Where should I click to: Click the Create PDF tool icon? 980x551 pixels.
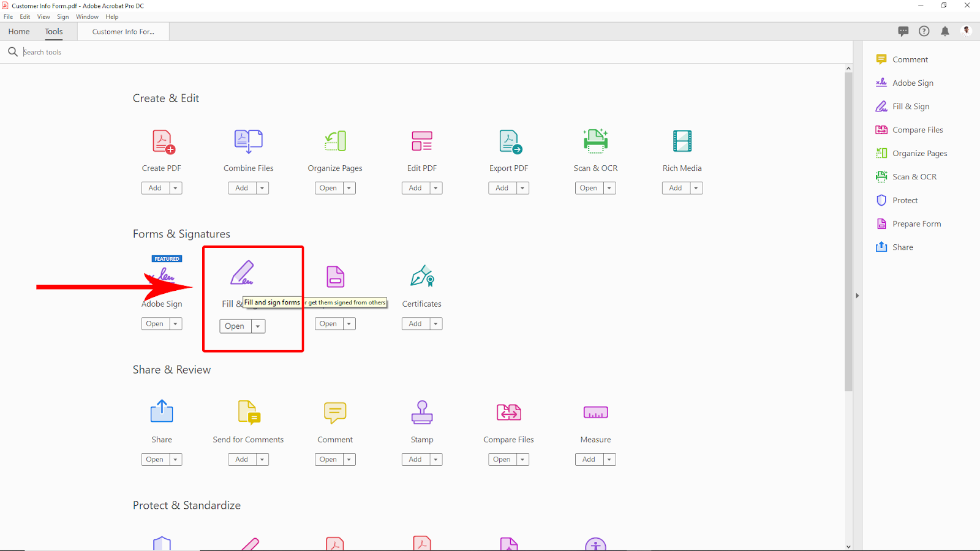(163, 141)
